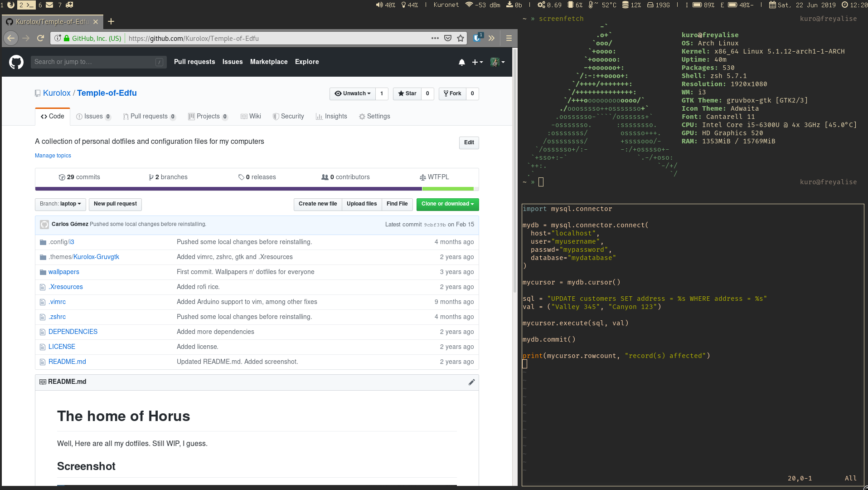Image resolution: width=868 pixels, height=490 pixels.
Task: Open latest commit 9cbf39b
Action: coord(435,225)
